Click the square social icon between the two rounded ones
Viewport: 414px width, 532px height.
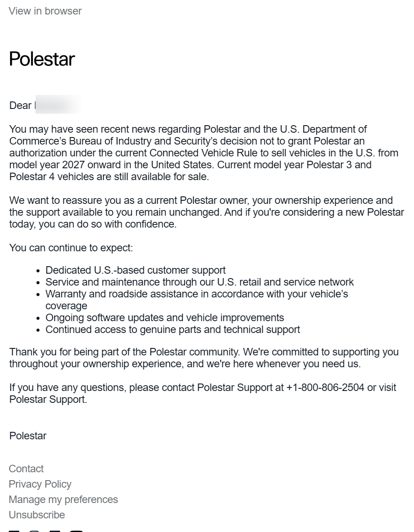(x=55, y=531)
